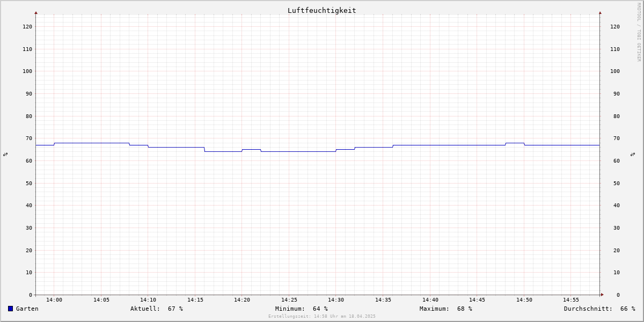Click the Durchschnitt: 66 % value
644x322 pixels.
click(599, 309)
